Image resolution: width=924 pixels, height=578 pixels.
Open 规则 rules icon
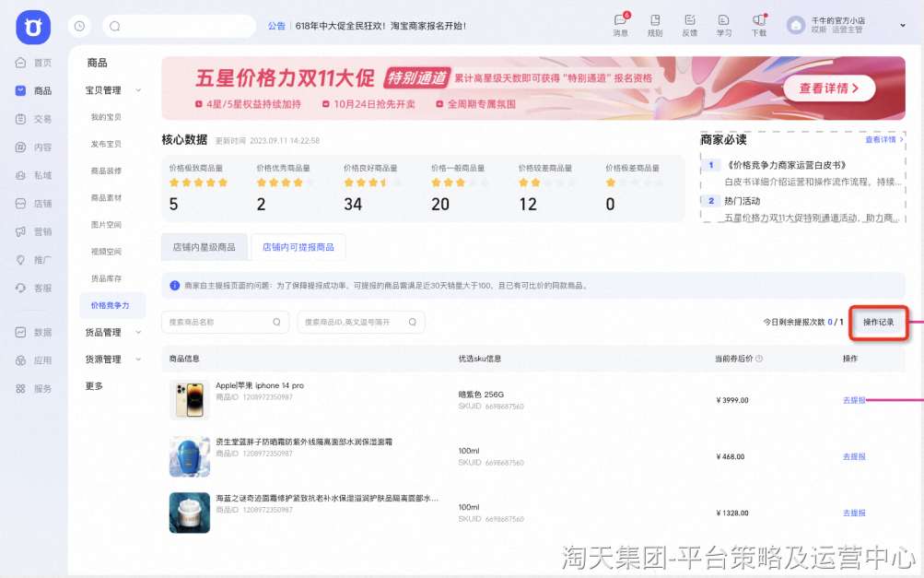click(655, 26)
